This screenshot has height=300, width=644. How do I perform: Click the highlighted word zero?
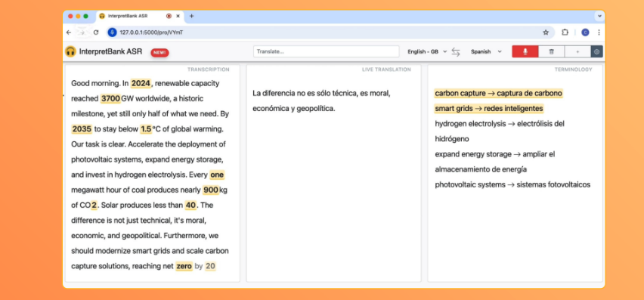184,266
